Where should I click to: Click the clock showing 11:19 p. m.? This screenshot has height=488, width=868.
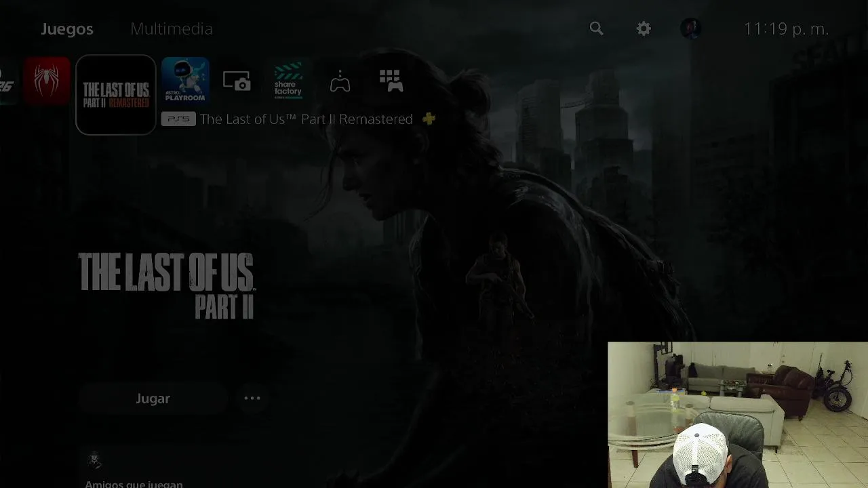pyautogui.click(x=786, y=29)
